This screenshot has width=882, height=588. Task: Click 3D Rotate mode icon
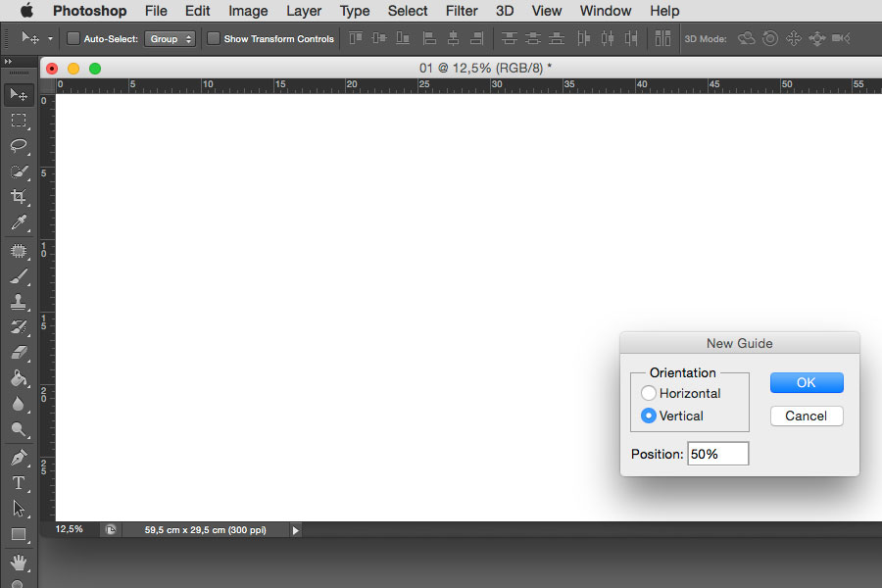click(x=746, y=38)
